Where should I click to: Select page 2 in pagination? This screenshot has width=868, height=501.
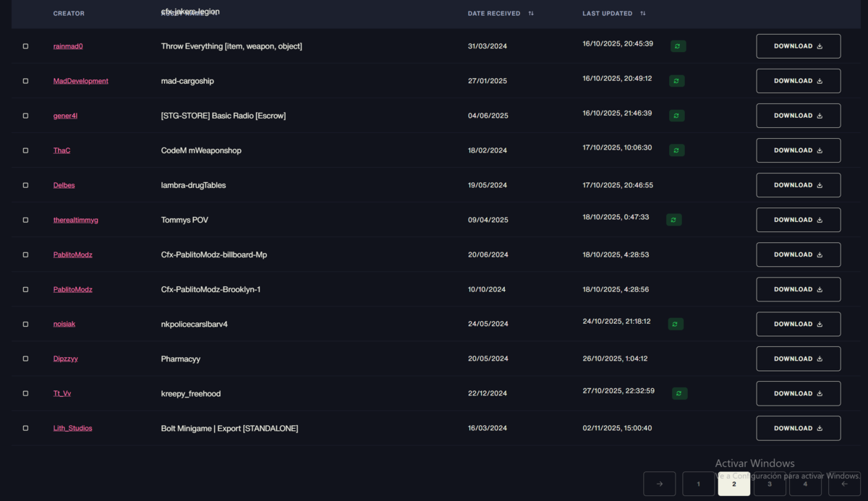(x=733, y=484)
